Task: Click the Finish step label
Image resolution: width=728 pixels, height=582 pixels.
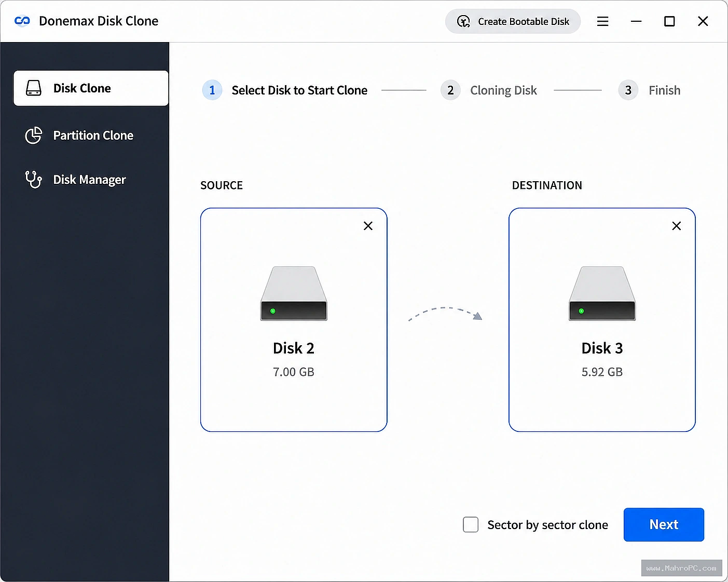Action: (664, 90)
